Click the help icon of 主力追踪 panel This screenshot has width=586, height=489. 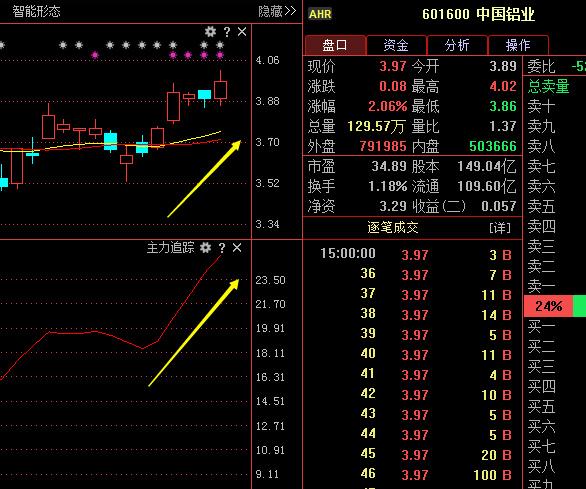pos(222,247)
